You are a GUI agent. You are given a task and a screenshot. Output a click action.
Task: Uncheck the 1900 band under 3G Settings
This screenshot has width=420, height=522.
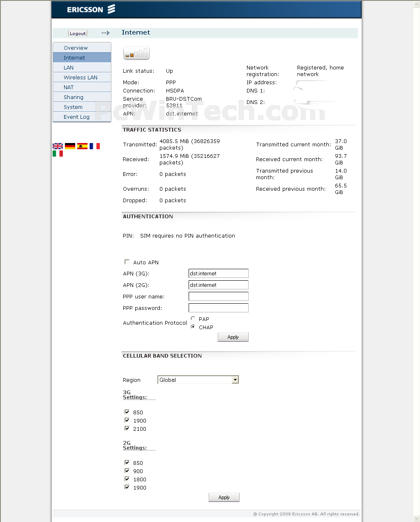(127, 420)
